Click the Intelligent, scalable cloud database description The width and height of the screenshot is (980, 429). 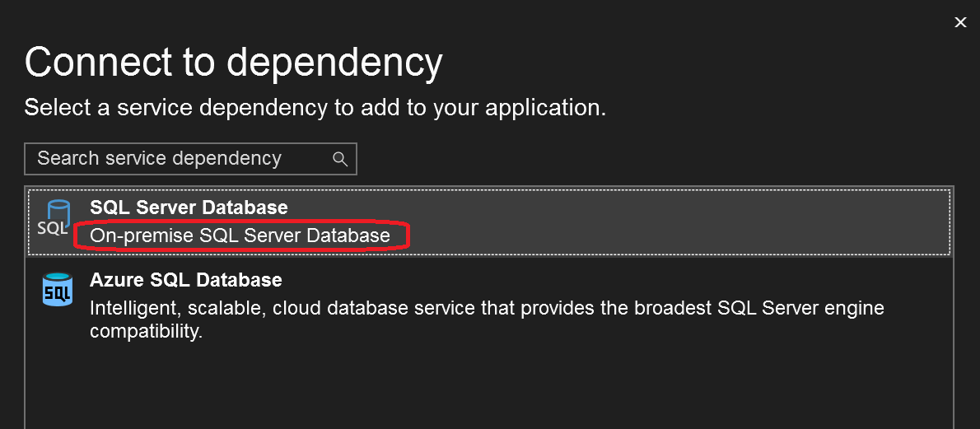click(487, 319)
